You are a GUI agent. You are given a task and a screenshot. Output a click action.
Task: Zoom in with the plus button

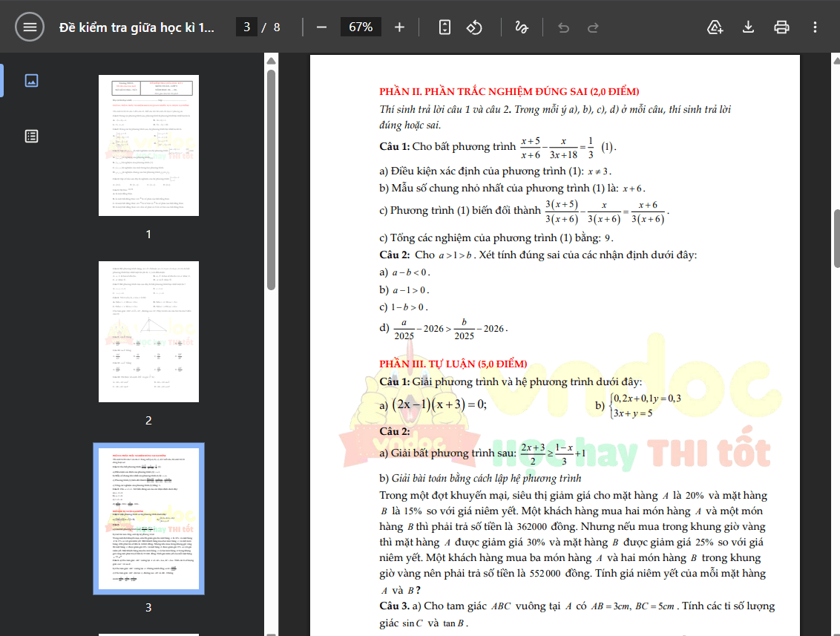[x=399, y=27]
